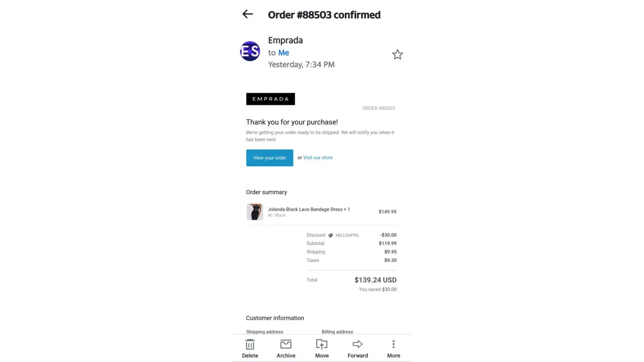This screenshot has height=362, width=644.
Task: Tap the HELLOAPRIL discount tag icon
Action: [x=330, y=235]
